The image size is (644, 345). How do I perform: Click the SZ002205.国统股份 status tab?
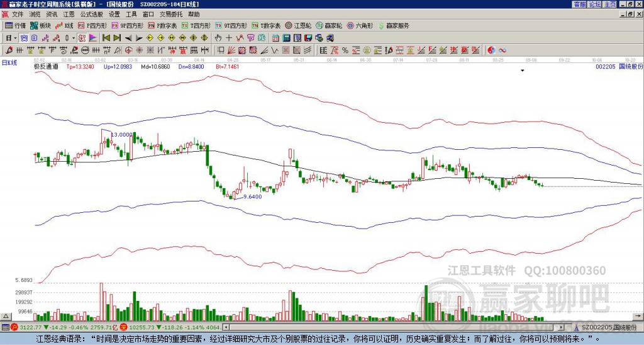pos(609,327)
